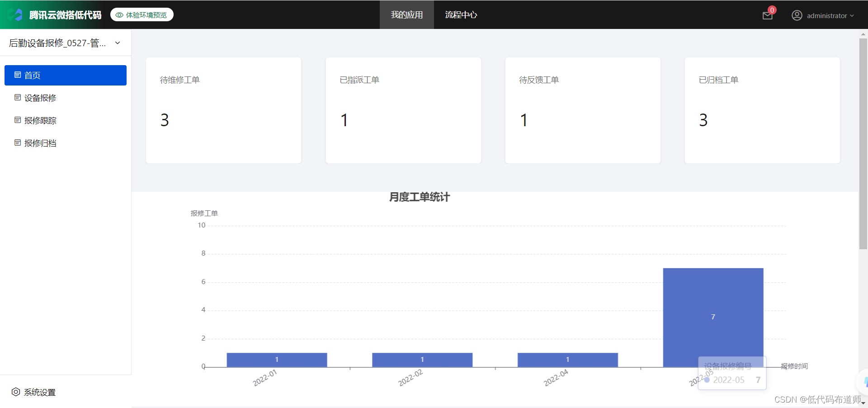Image resolution: width=868 pixels, height=408 pixels.
Task: Click the 2022-02 axis label
Action: [x=410, y=378]
